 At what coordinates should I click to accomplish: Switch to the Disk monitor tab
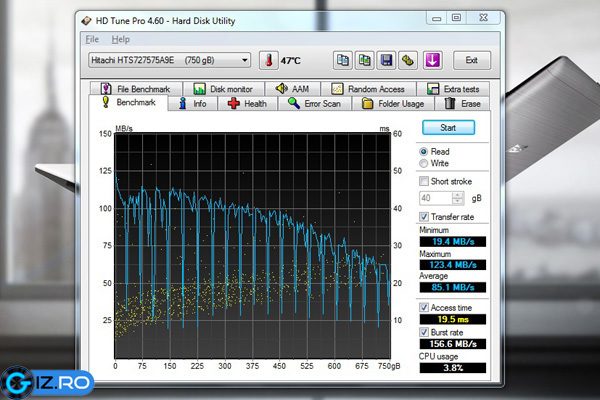click(223, 89)
